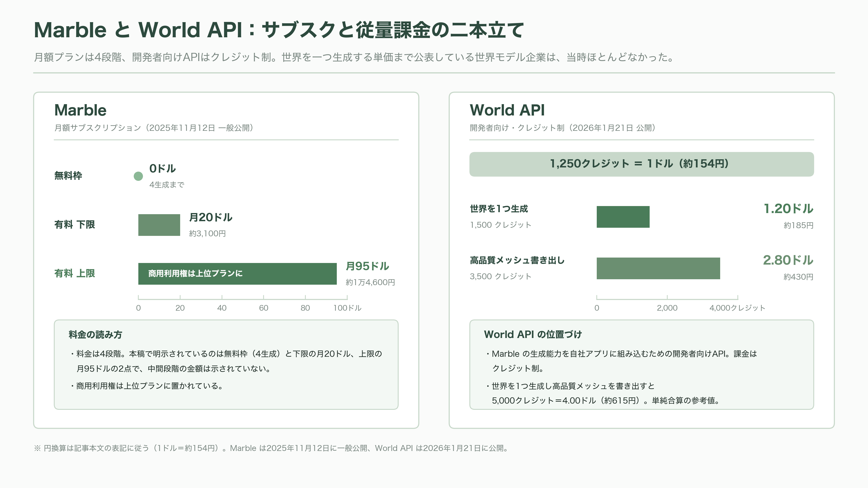Select the 3,500 クレジット caption
Screen dimensions: 868x488
pos(500,276)
